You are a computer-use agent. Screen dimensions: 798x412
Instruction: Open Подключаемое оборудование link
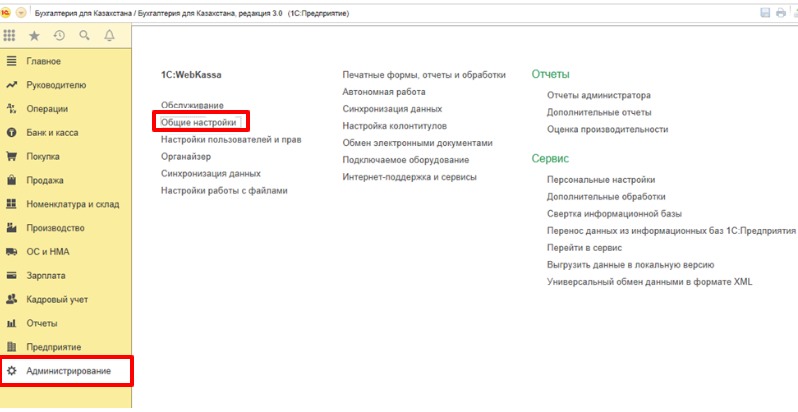pyautogui.click(x=406, y=160)
